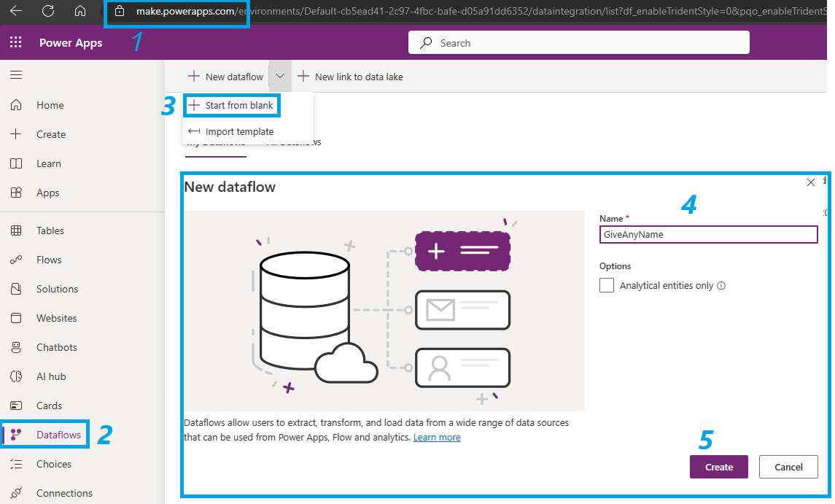Choose Import template menu option
Screen dimensions: 835x504
[x=231, y=131]
